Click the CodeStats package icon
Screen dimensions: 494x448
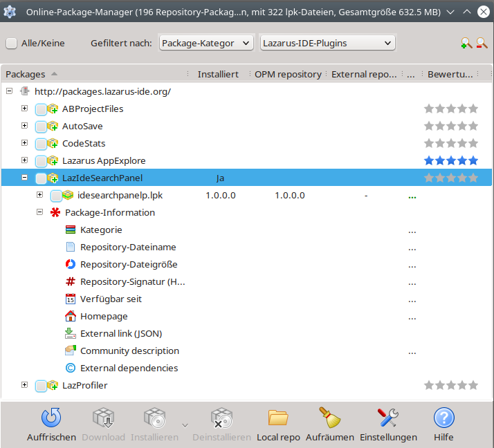click(53, 144)
